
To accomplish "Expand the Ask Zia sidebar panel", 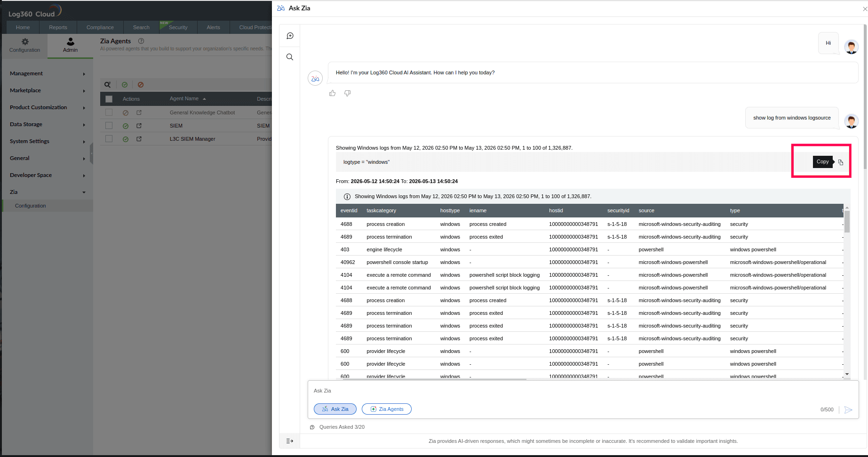I will coord(290,441).
